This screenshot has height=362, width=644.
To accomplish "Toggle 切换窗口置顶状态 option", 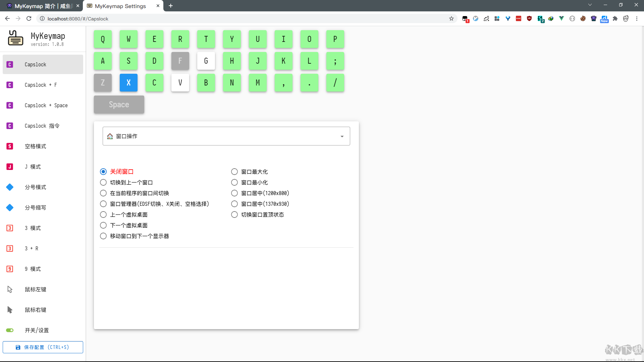I will (234, 215).
